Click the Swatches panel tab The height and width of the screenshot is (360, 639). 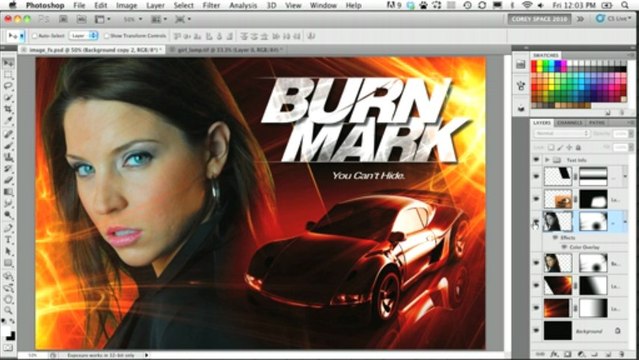546,55
